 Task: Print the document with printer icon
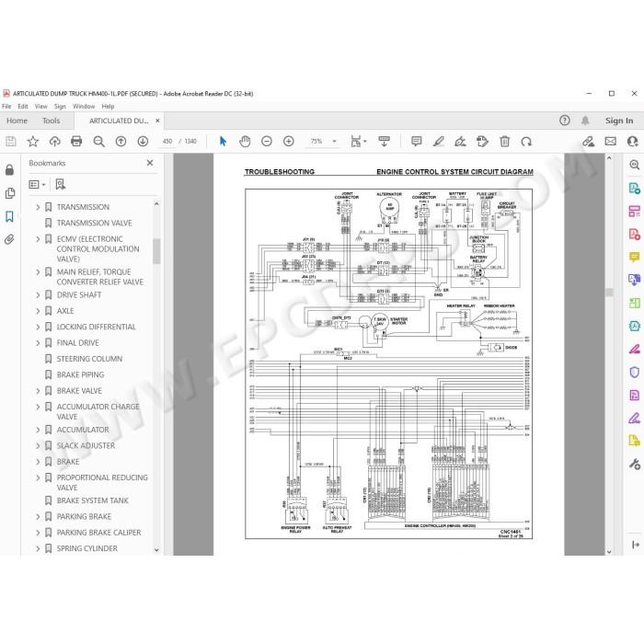coord(76,142)
